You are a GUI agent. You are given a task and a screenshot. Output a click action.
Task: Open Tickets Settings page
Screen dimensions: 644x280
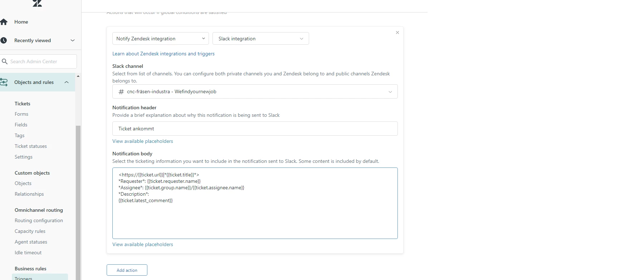tap(24, 157)
